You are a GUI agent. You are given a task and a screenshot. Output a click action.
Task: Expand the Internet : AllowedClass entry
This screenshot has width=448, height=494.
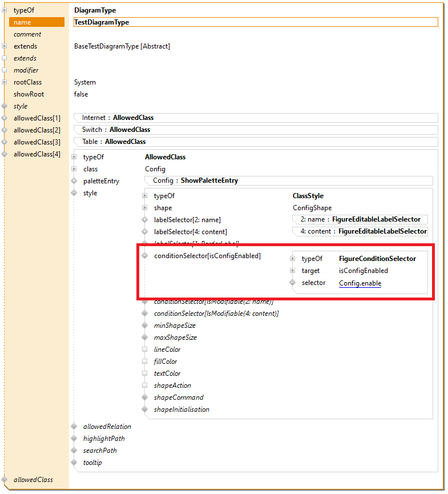point(256,118)
